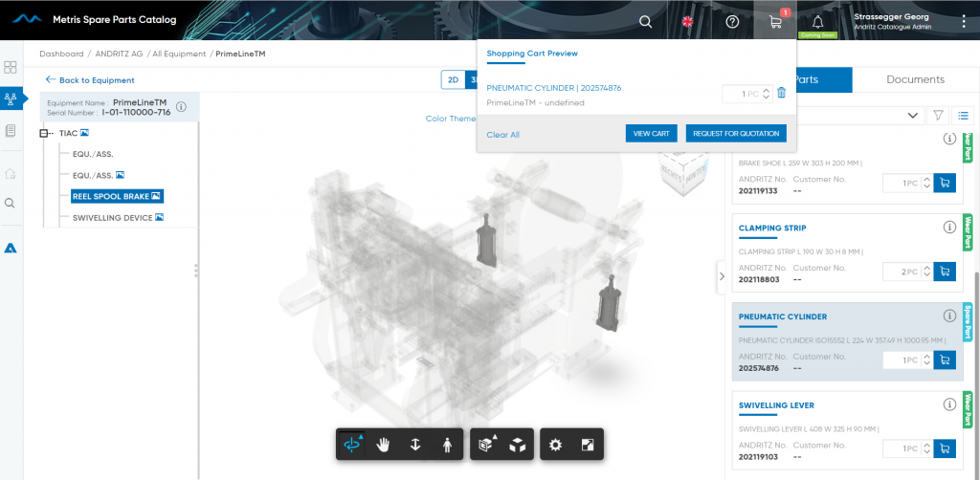Open the sidebar search magnifier icon
Image resolution: width=980 pixels, height=480 pixels.
[x=10, y=203]
